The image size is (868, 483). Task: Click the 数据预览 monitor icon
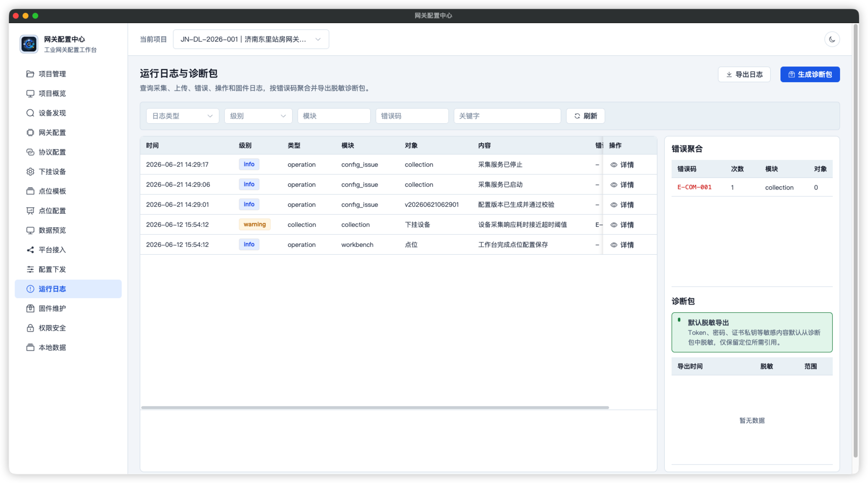30,230
